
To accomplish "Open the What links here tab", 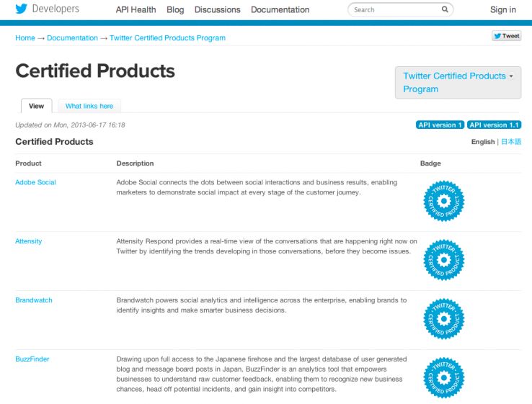I will click(89, 106).
